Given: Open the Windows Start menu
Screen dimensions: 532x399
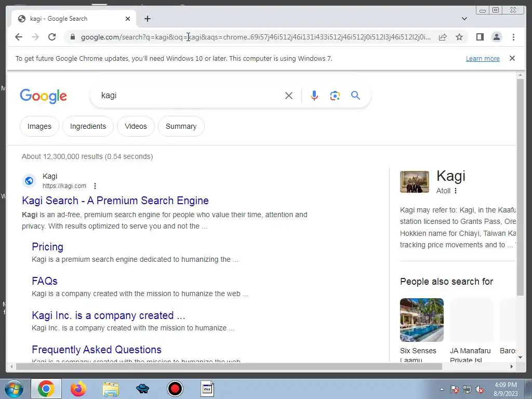Looking at the screenshot, I should coord(14,389).
